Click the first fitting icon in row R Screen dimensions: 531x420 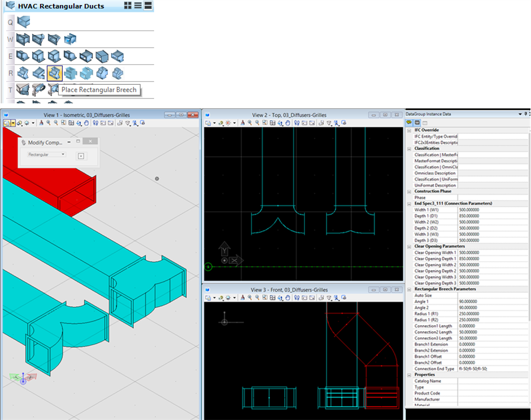pos(23,73)
